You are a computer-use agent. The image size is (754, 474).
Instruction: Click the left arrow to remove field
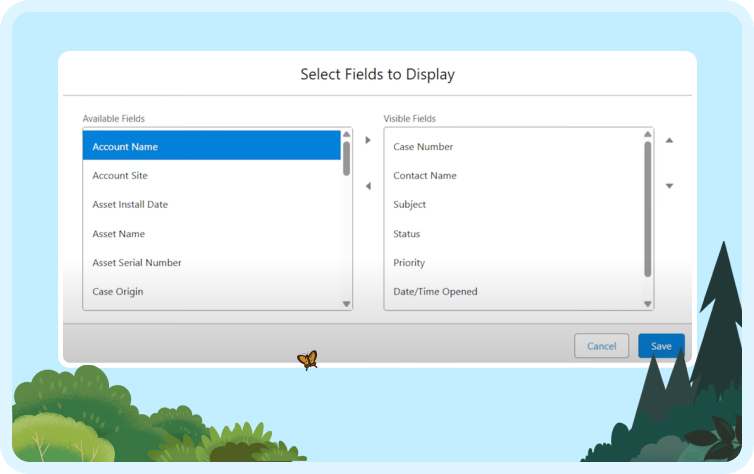pyautogui.click(x=368, y=186)
